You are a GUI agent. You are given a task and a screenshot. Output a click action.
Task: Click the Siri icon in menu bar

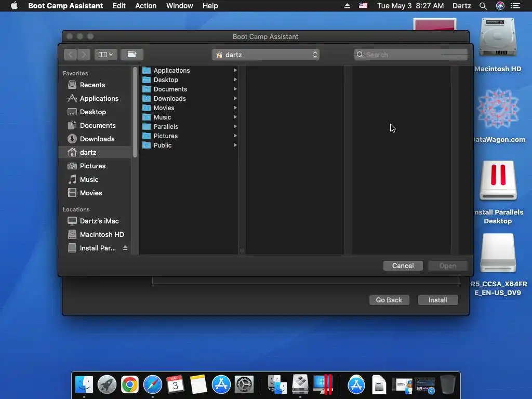500,6
